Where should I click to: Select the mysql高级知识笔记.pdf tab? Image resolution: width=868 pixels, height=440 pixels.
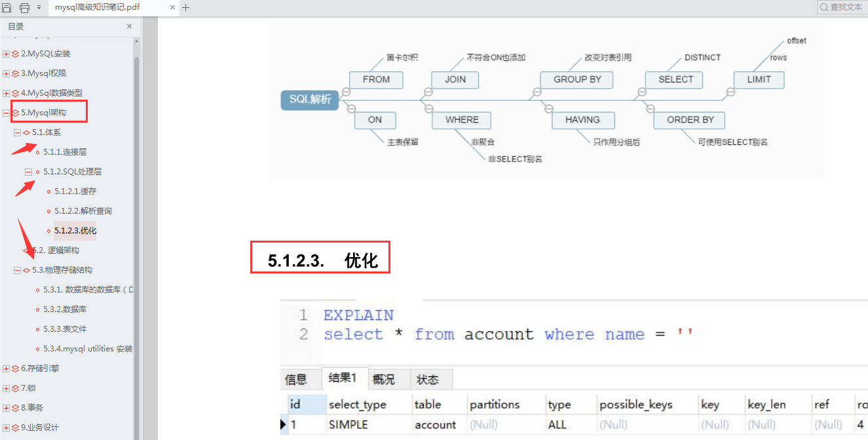pyautogui.click(x=113, y=8)
